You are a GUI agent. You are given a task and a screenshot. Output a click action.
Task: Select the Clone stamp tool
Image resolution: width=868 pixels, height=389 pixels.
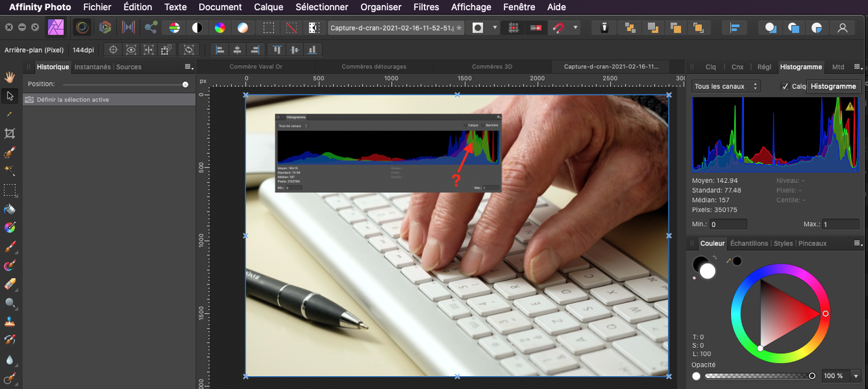click(x=9, y=322)
